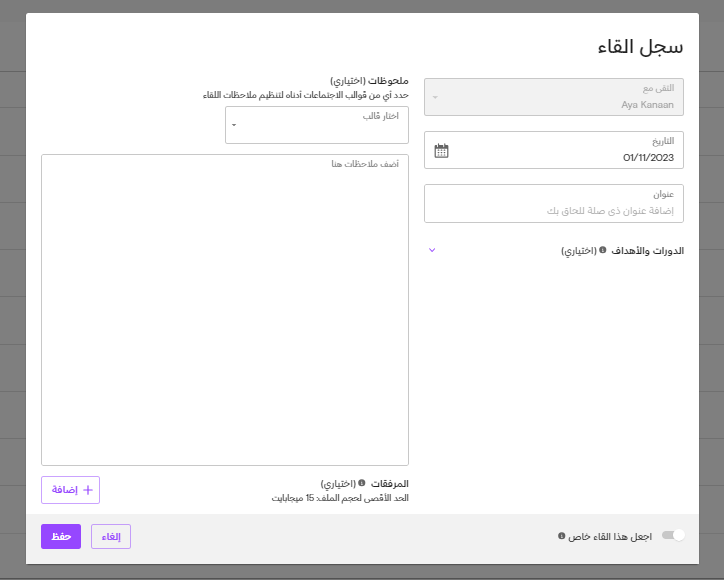Toggle the private meeting switch on
This screenshot has height=580, width=724.
coord(674,536)
